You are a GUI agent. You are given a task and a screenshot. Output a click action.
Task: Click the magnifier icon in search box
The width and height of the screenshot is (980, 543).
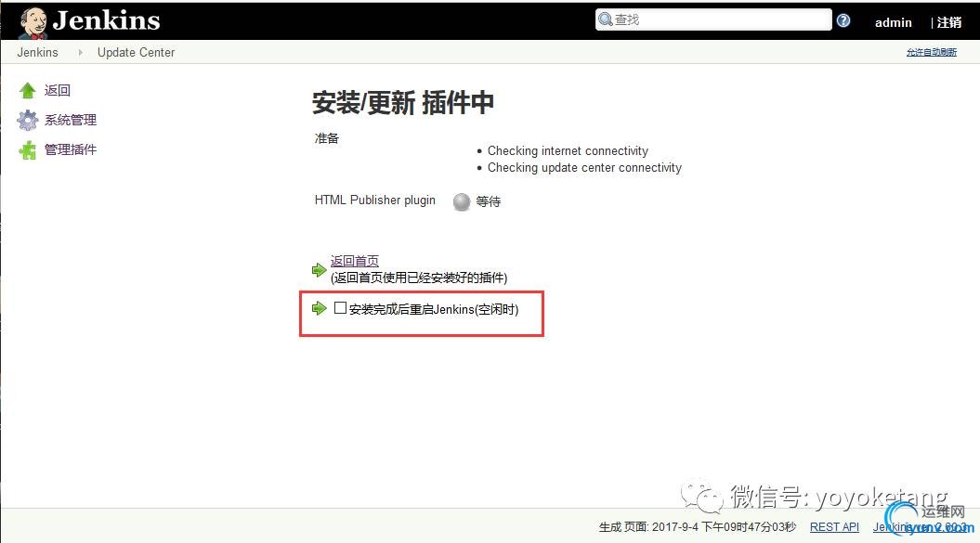(x=605, y=19)
